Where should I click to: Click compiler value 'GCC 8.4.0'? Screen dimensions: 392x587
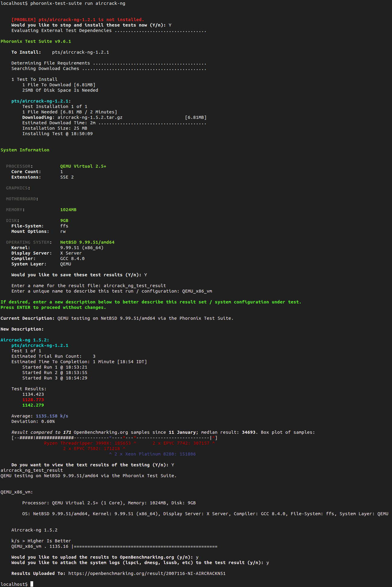click(x=72, y=259)
